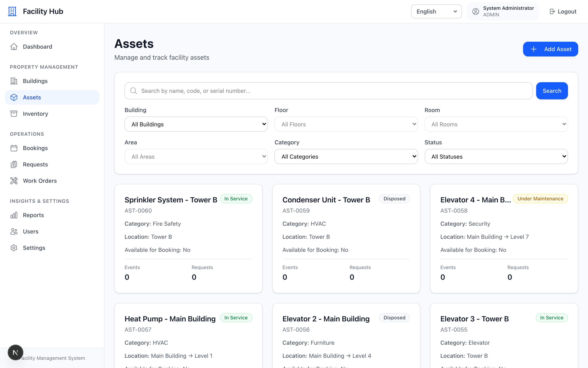Click the Assets cube icon
Viewport: 588px width, 368px height.
tap(14, 97)
